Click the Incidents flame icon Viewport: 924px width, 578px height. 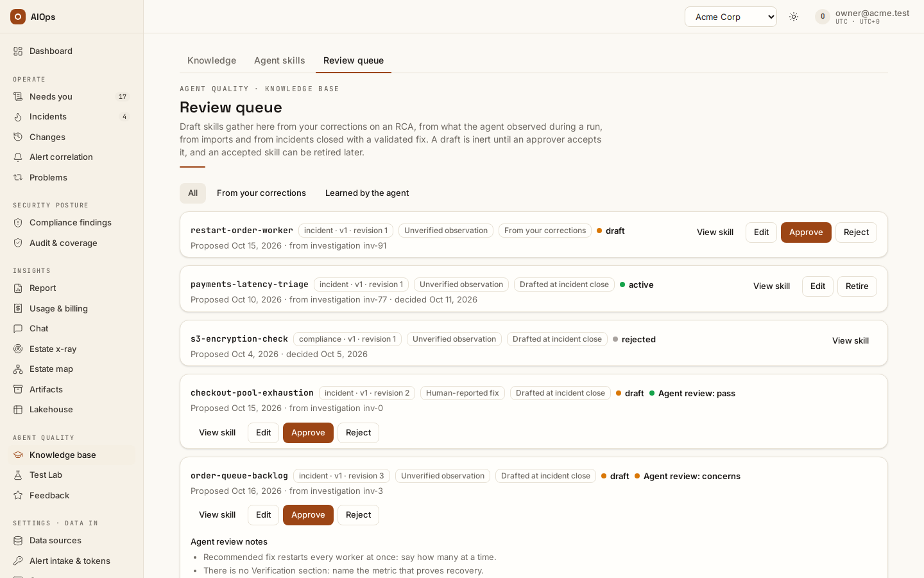(18, 117)
